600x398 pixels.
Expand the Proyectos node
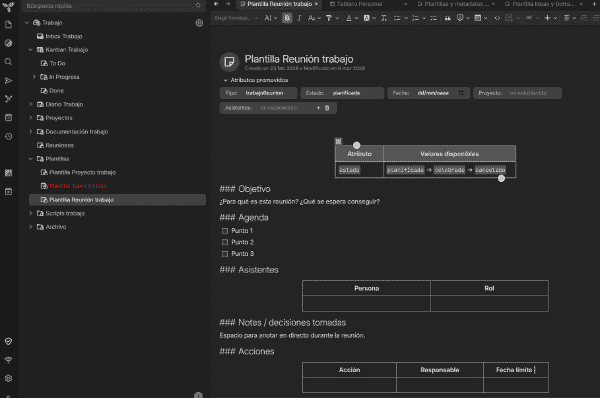(x=31, y=118)
